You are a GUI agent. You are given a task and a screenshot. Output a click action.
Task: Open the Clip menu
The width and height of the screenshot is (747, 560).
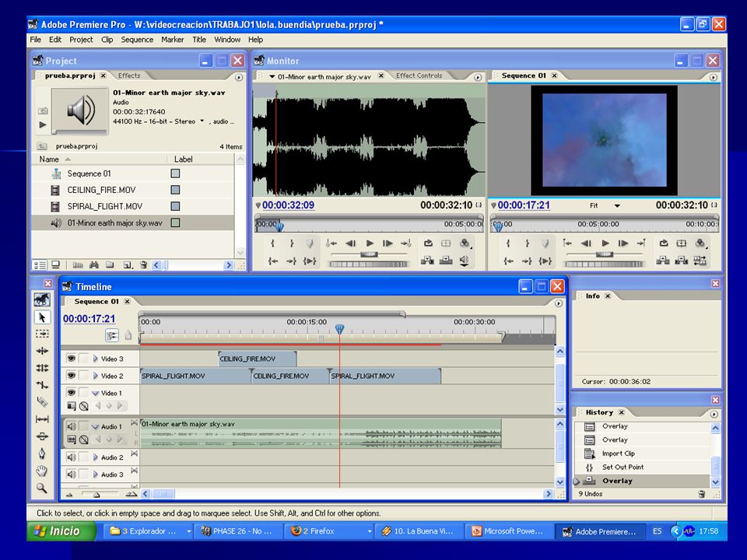[x=107, y=40]
